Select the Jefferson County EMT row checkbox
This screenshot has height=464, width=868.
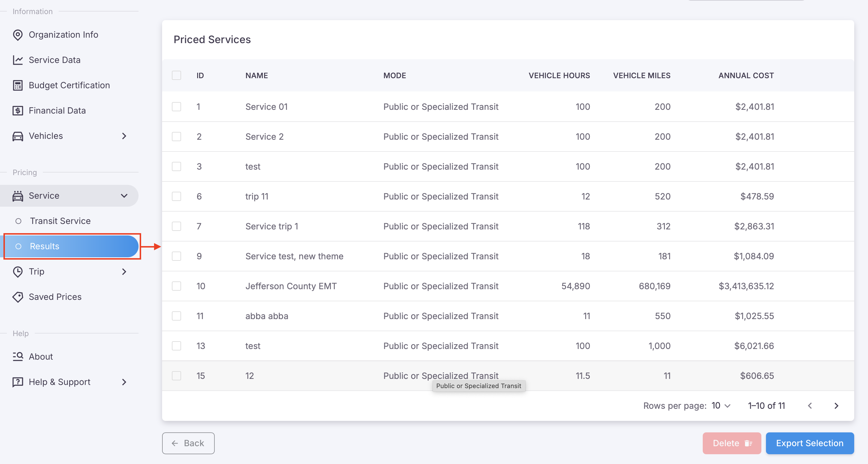[x=176, y=286]
